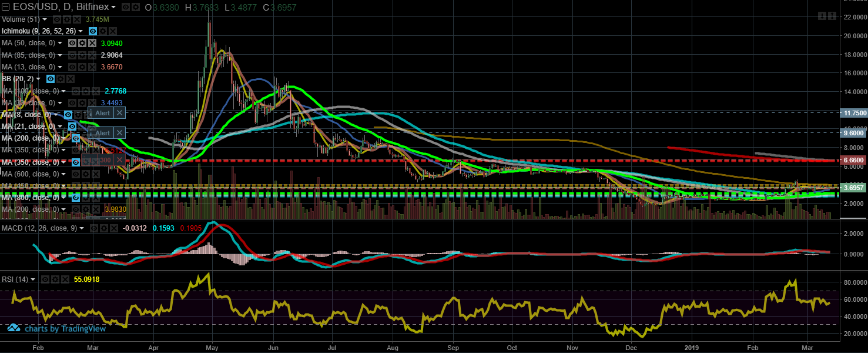Toggle the eye of MA (21, close, 0)
This screenshot has height=353, width=868.
(72, 126)
